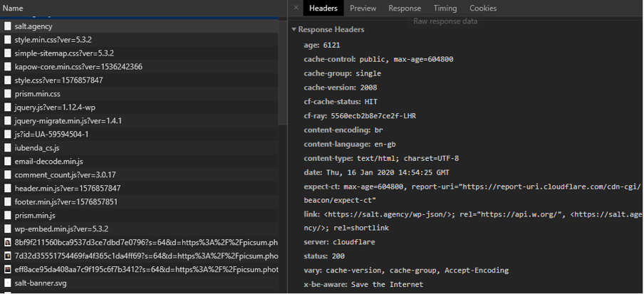
Task: Click the content-encoding: br header
Action: 343,130
